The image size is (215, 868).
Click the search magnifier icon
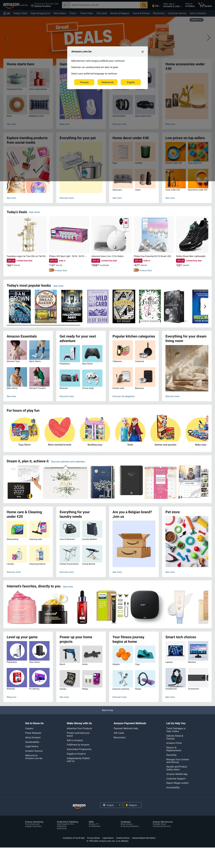coord(144,5)
